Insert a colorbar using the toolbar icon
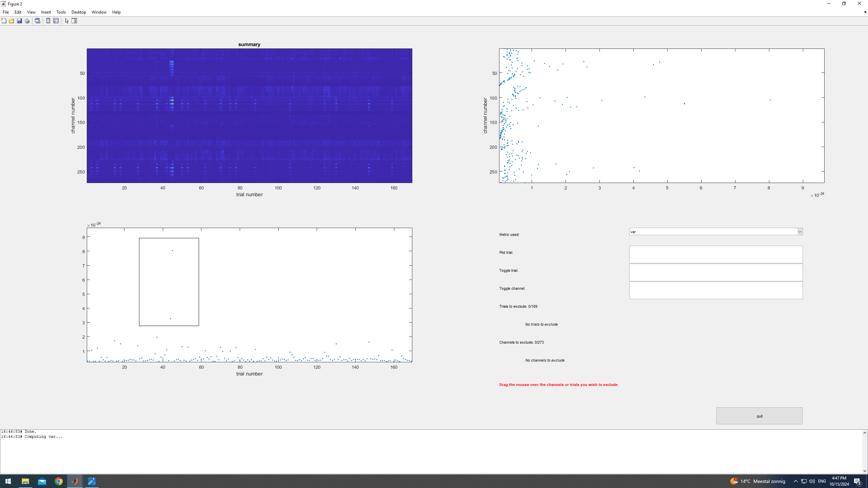This screenshot has width=868, height=488. click(x=48, y=21)
